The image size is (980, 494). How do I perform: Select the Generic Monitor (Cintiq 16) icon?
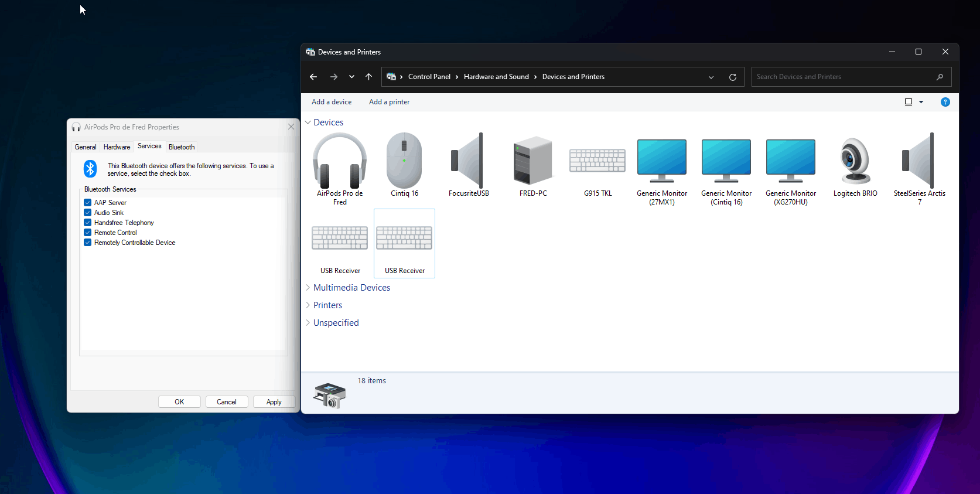point(726,161)
